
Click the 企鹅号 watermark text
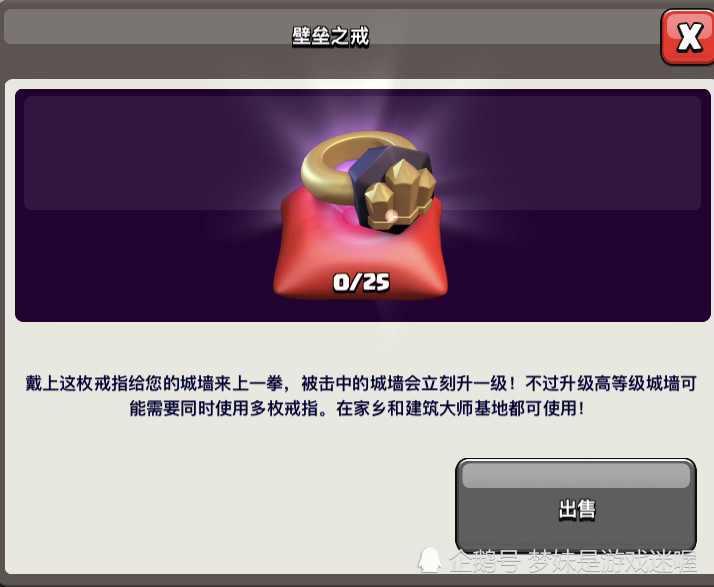coord(484,561)
